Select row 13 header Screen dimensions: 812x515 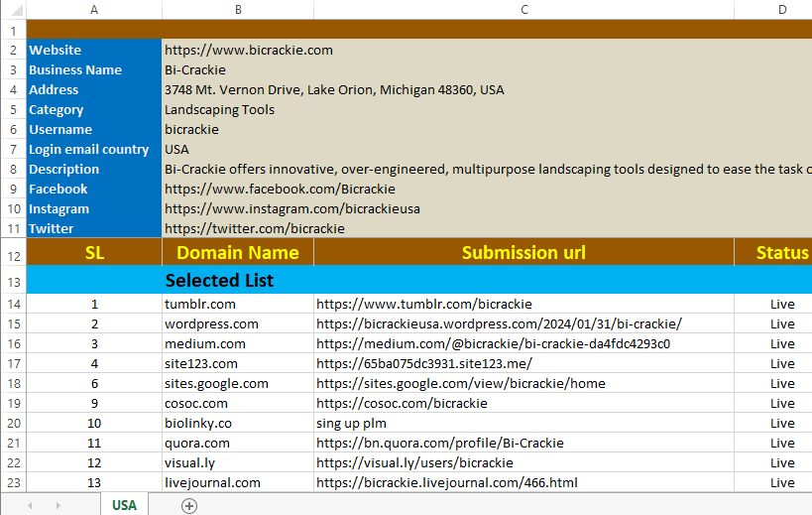[13, 281]
